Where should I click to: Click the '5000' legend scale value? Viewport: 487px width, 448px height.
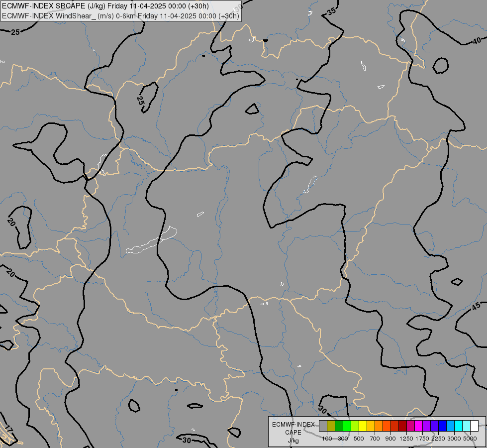470,439
